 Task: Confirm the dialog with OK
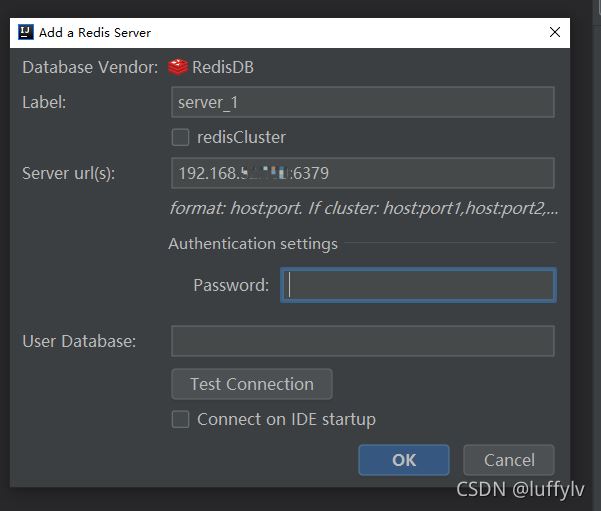click(404, 460)
